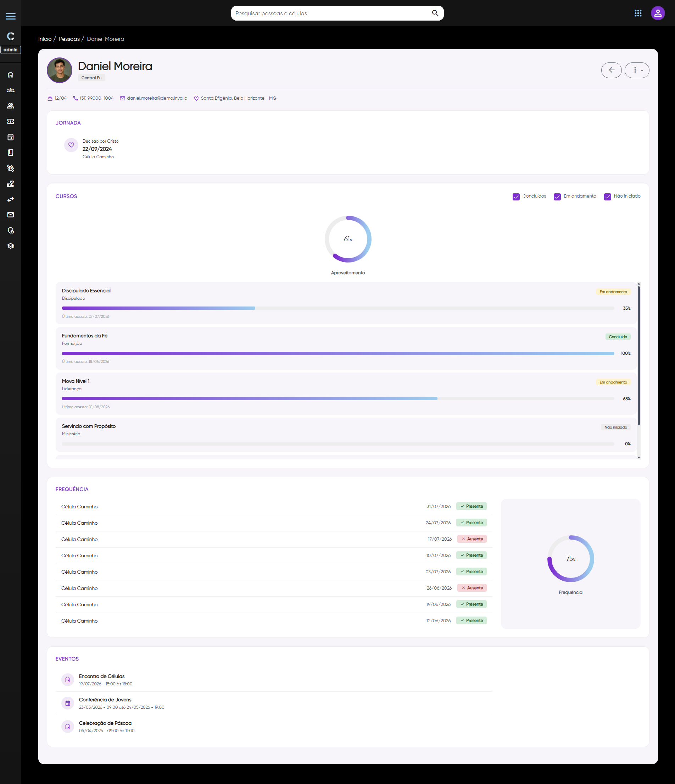Focus the 'Pesquisar pessoas e células' search field
This screenshot has height=784, width=675.
[337, 13]
